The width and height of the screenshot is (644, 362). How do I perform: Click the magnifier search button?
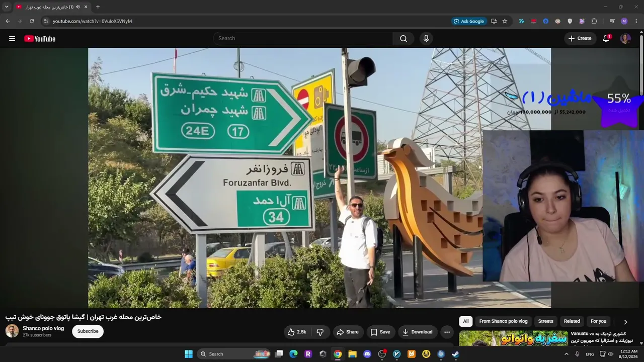point(404,39)
